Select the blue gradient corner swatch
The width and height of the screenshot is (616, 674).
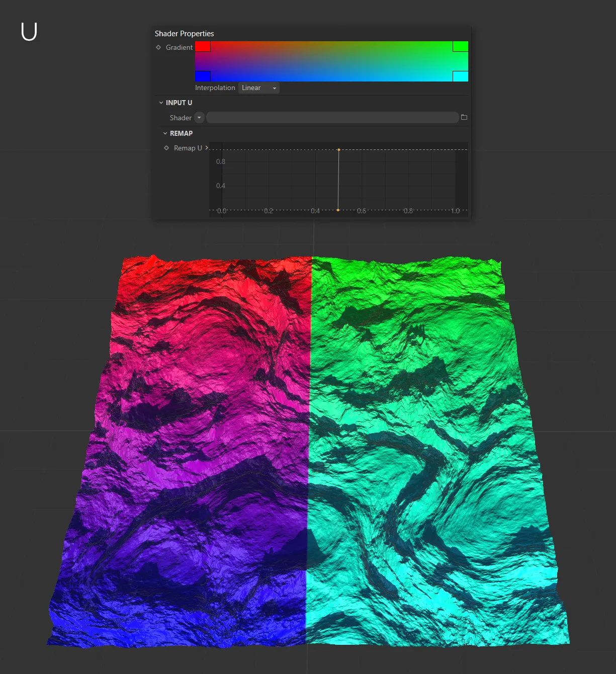203,76
